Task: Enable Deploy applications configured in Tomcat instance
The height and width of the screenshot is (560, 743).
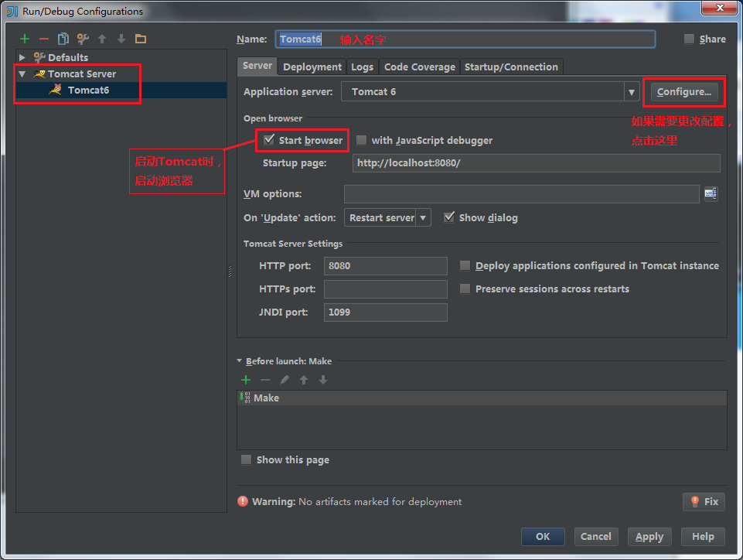Action: pyautogui.click(x=465, y=265)
